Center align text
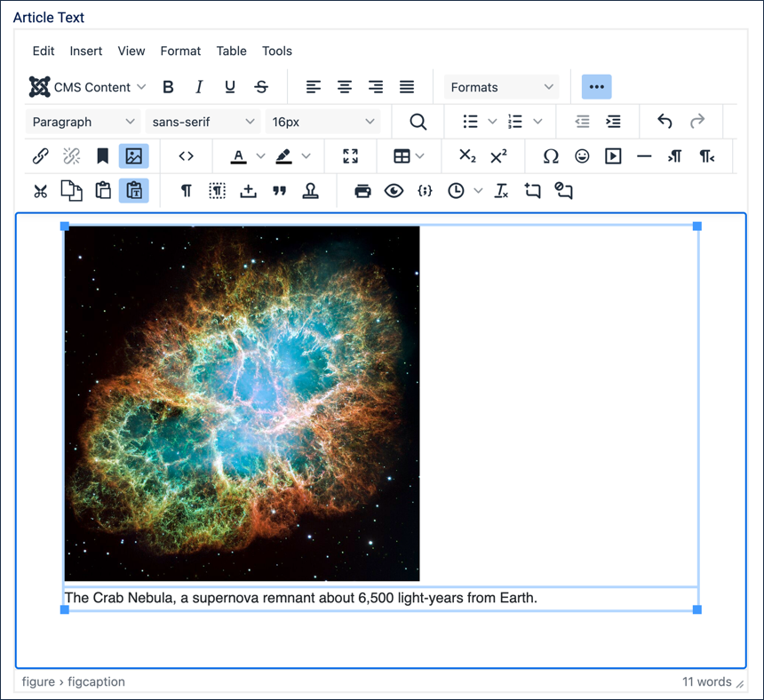Screen dimensions: 764x700 (345, 87)
